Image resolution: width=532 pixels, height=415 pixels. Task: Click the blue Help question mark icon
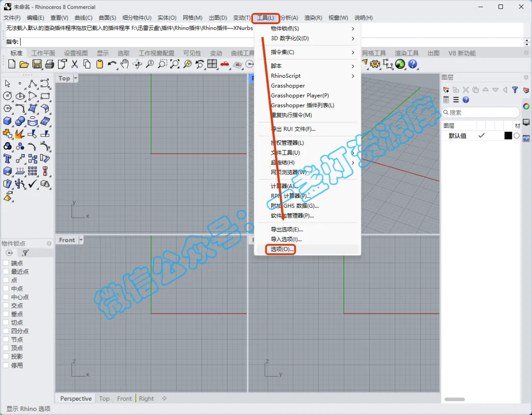413,64
